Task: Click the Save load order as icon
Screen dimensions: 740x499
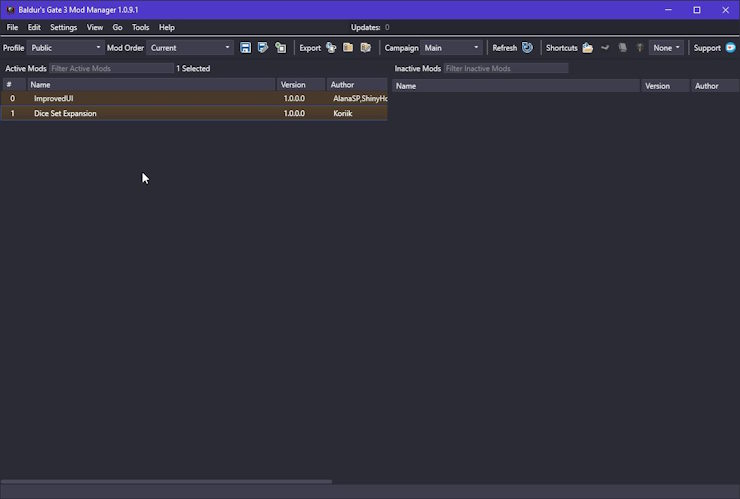Action: click(263, 48)
